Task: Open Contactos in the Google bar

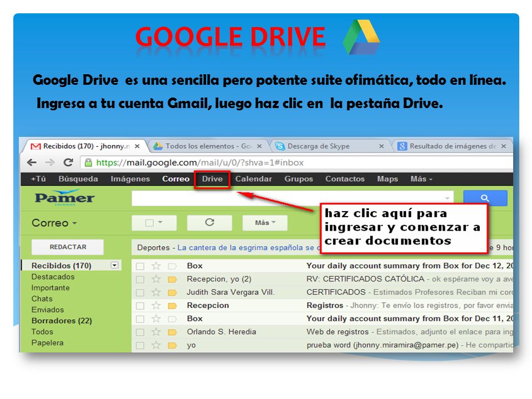Action: 345,179
